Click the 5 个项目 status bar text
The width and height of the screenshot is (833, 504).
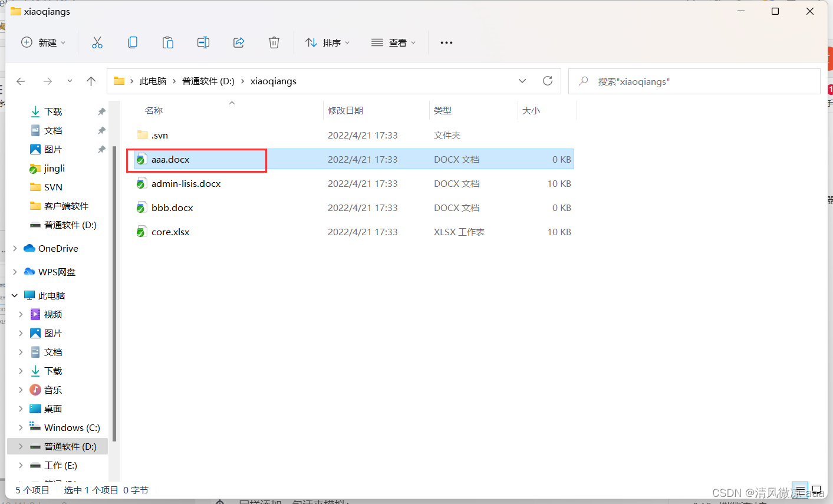32,490
